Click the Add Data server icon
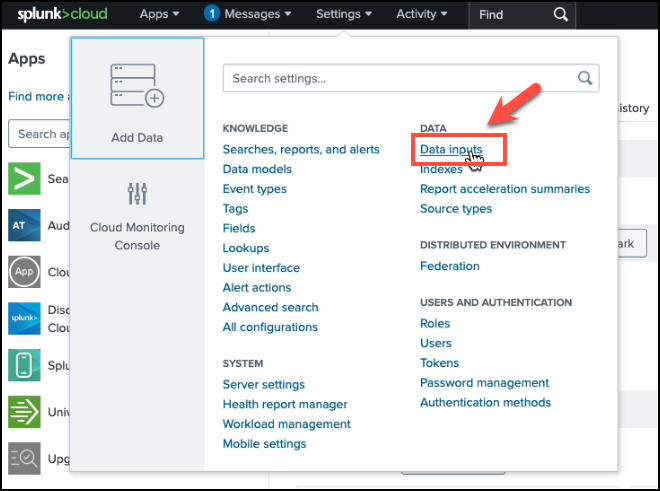This screenshot has height=491, width=660. pos(136,87)
